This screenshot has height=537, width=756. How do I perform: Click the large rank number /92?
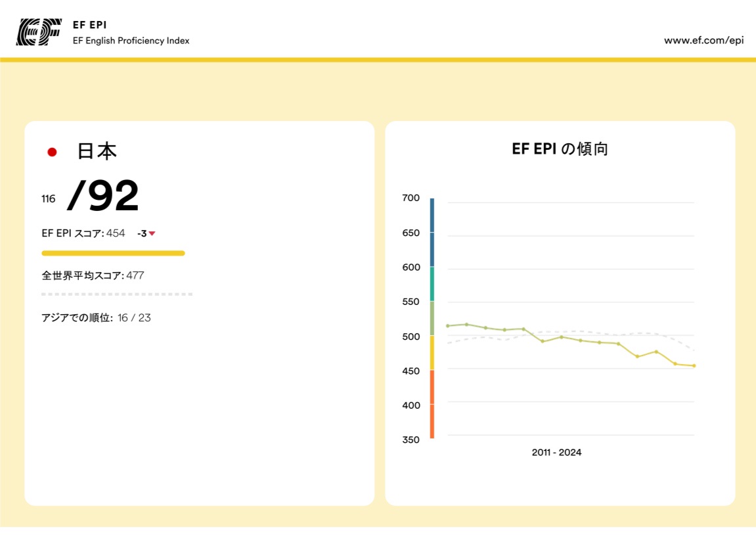tap(102, 195)
